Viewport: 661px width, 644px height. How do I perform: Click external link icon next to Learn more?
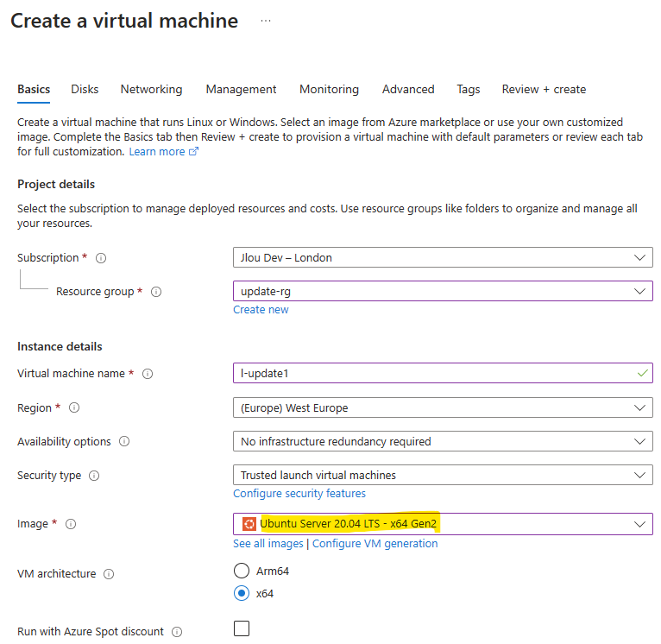pyautogui.click(x=193, y=151)
